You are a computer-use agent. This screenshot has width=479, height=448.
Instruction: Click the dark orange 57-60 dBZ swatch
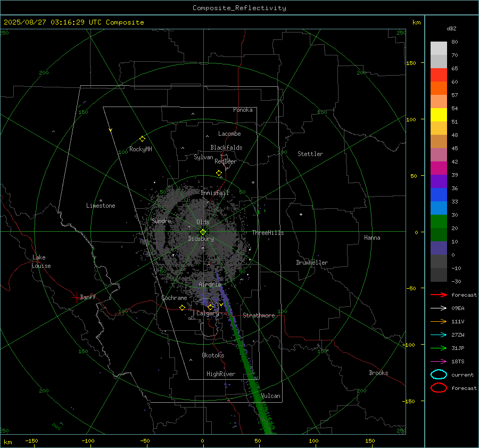(439, 88)
